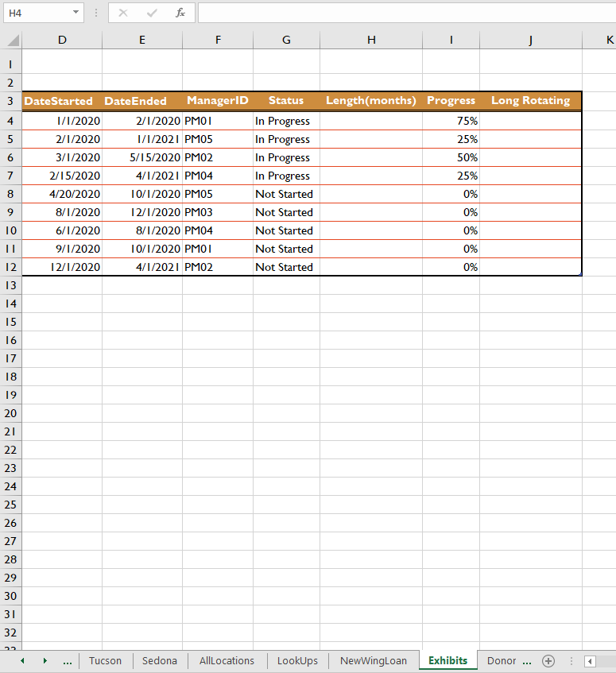Select column H header
The height and width of the screenshot is (673, 616).
click(371, 40)
